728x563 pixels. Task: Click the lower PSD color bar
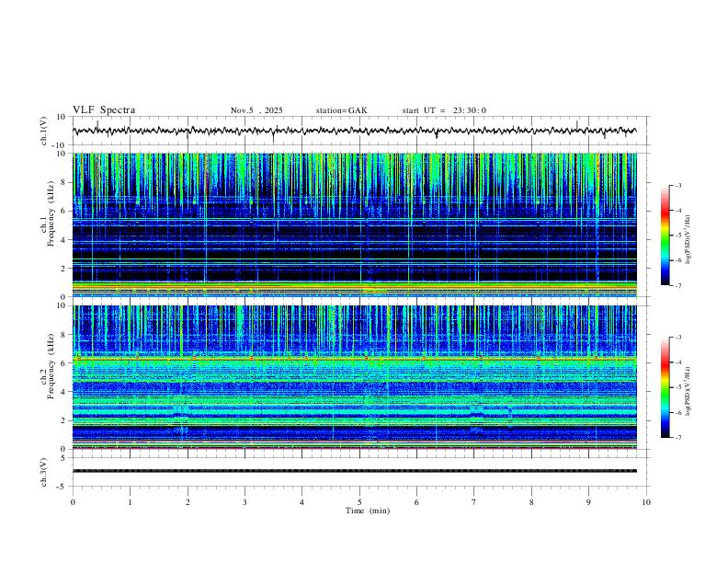coord(665,387)
